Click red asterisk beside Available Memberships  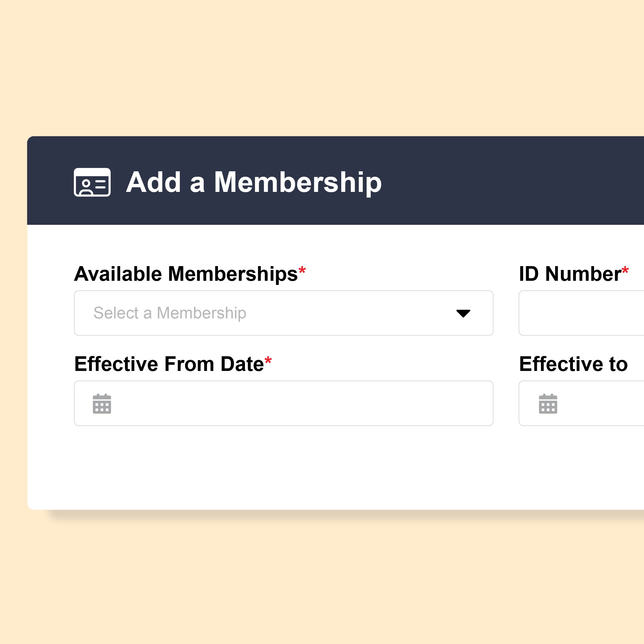(x=302, y=270)
